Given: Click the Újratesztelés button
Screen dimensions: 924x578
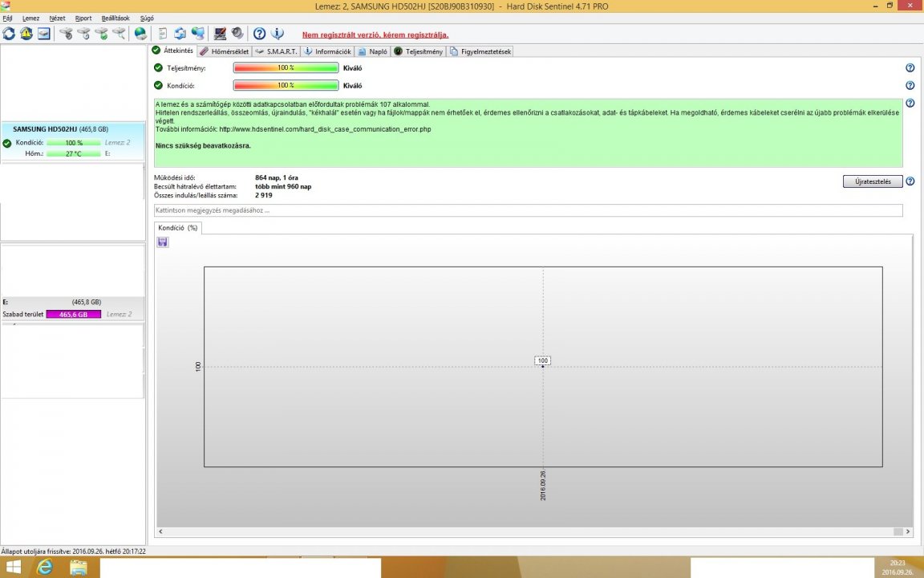Looking at the screenshot, I should coord(873,181).
